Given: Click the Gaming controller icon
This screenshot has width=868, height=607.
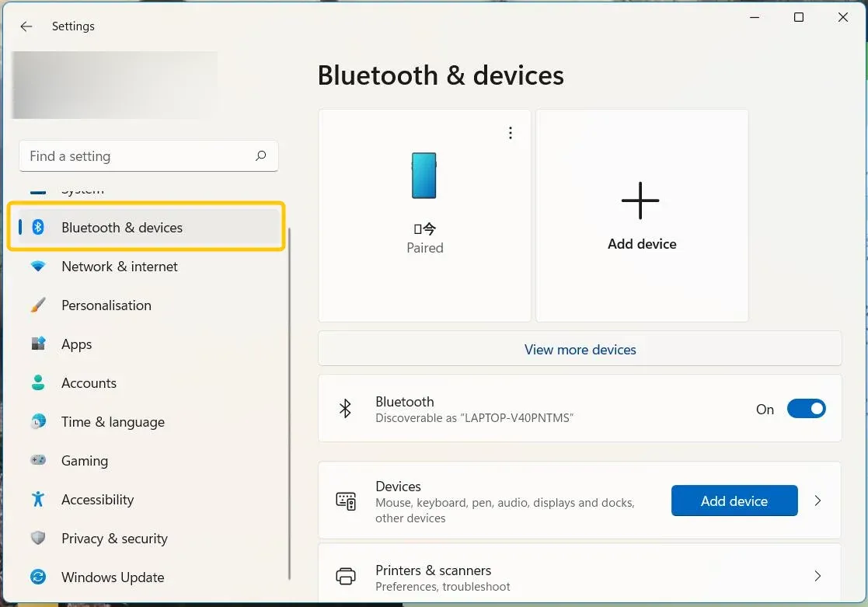Looking at the screenshot, I should [x=38, y=459].
